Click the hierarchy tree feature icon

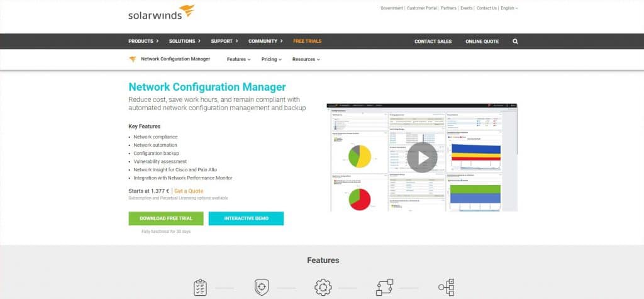pos(445,288)
